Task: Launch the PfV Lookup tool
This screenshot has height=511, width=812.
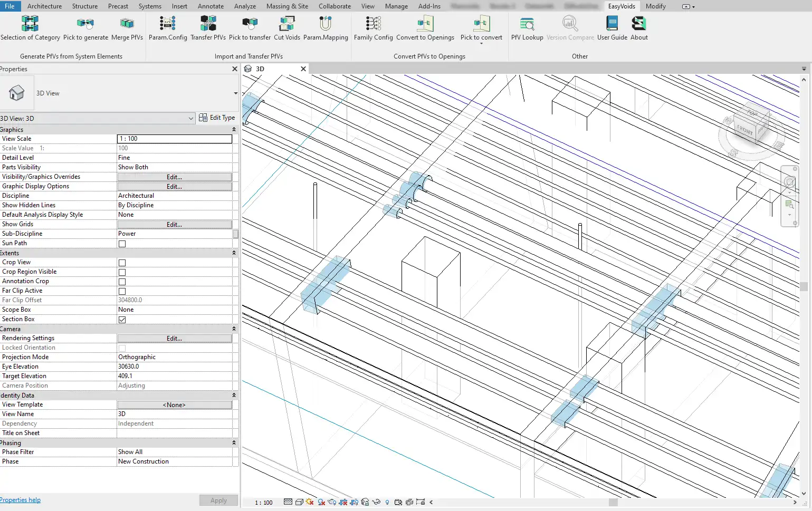Action: (x=527, y=24)
